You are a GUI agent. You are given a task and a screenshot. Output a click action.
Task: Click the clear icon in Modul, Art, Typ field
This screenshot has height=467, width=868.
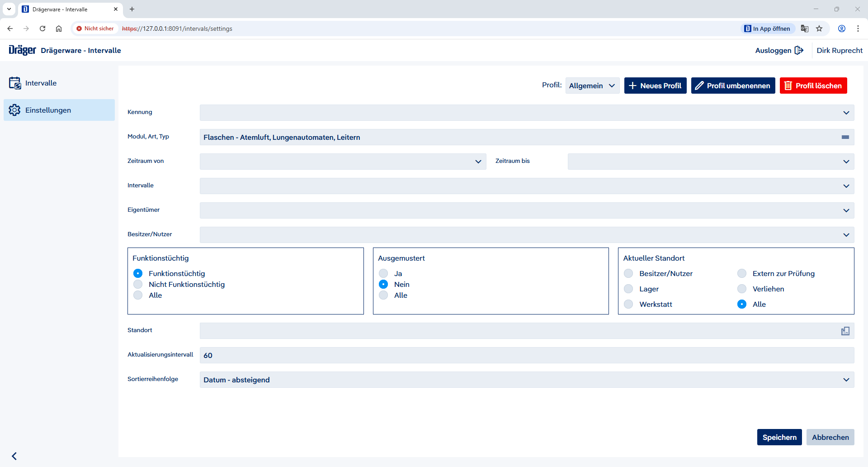[845, 137]
